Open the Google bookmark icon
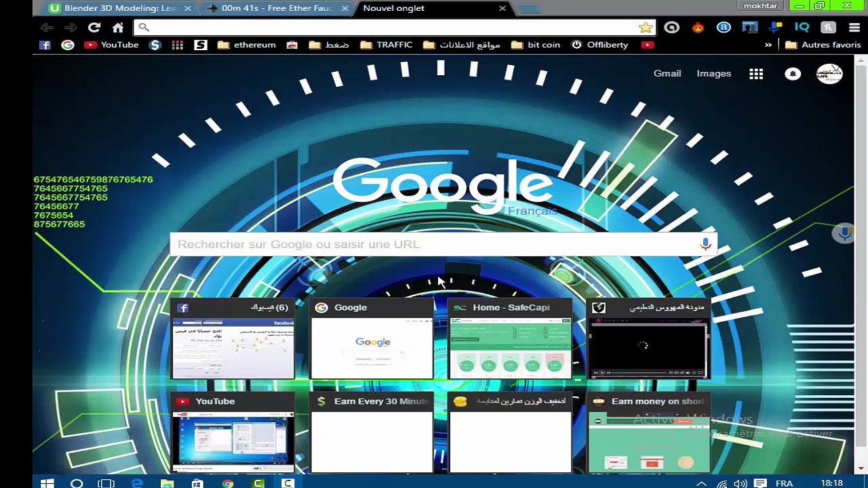The height and width of the screenshot is (488, 868). (x=68, y=45)
